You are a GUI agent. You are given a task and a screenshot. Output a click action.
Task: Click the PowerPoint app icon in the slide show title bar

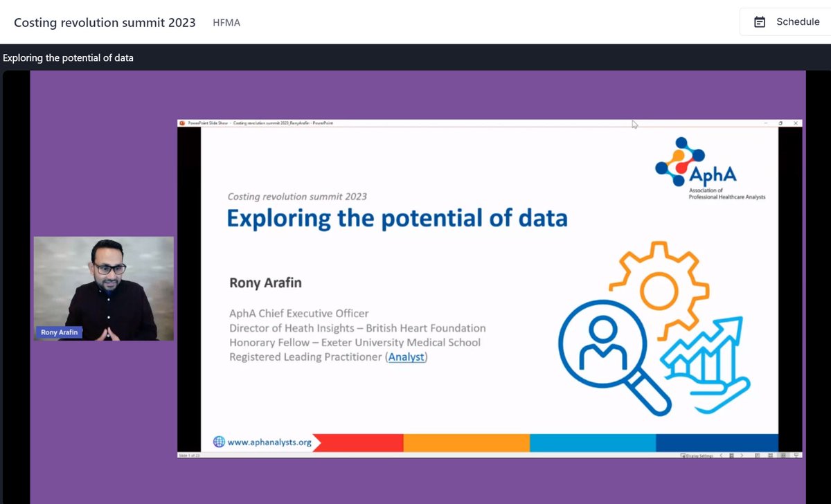pos(182,123)
